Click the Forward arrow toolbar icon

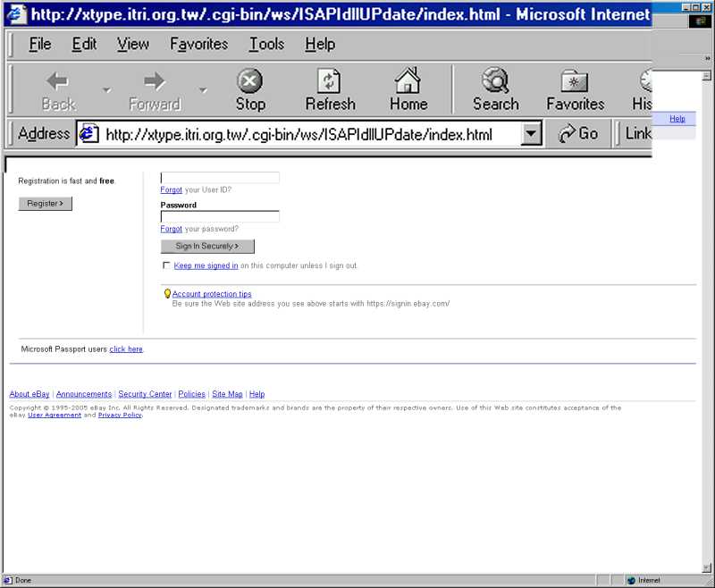[154, 82]
